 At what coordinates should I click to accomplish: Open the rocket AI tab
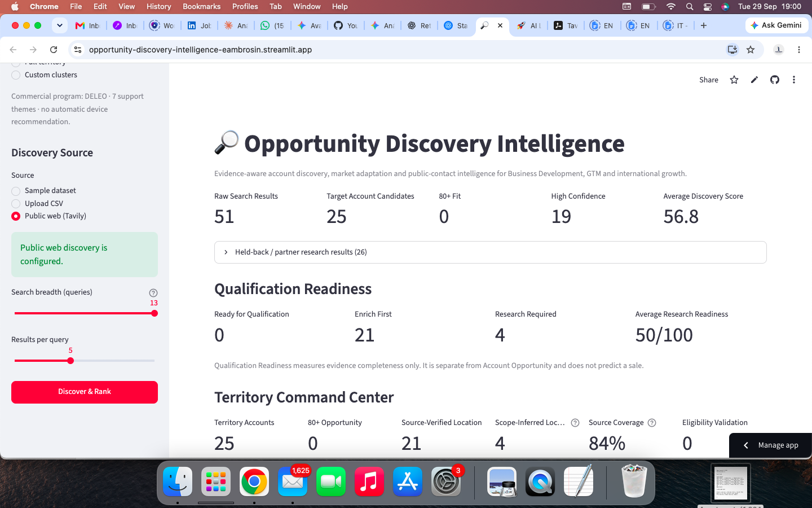tap(529, 25)
